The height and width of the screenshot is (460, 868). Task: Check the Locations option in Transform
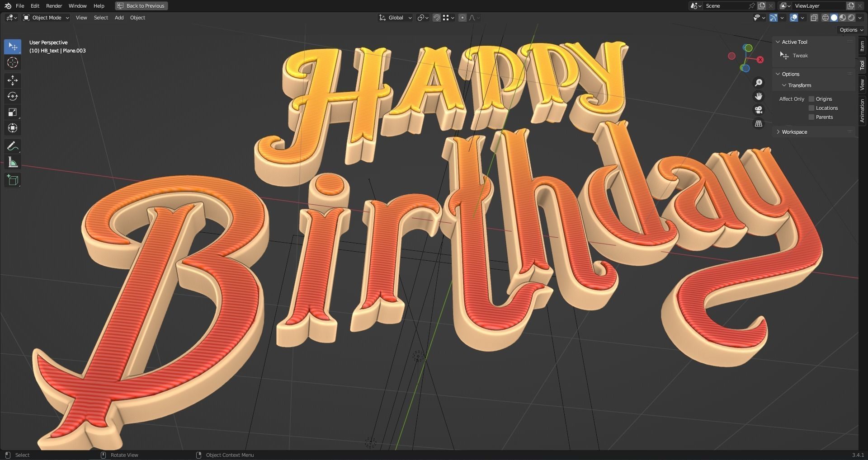click(x=811, y=108)
